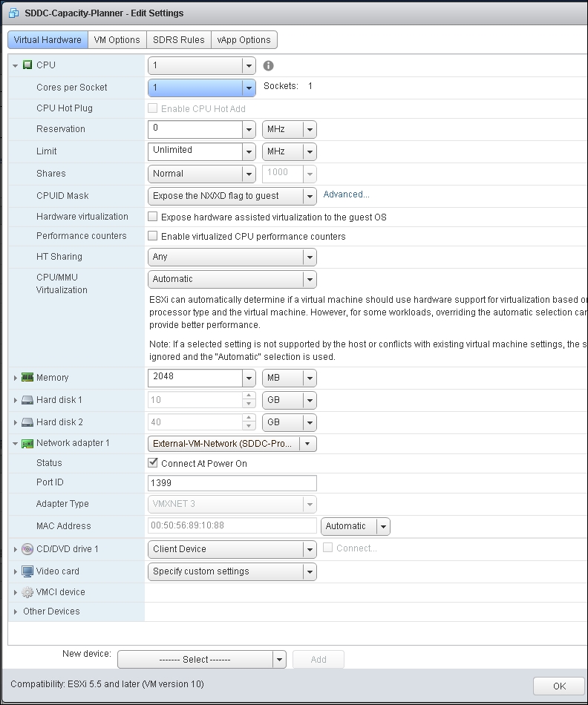This screenshot has height=705, width=588.
Task: Click the Hard disk 1 drive icon
Action: coord(27,400)
